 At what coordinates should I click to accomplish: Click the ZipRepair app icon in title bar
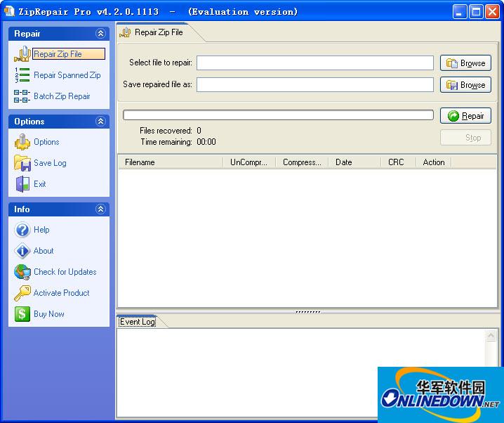pos(9,11)
